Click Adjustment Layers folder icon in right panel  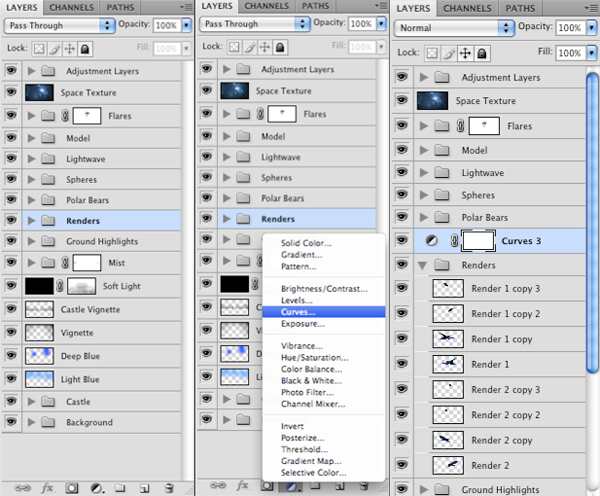pos(442,77)
